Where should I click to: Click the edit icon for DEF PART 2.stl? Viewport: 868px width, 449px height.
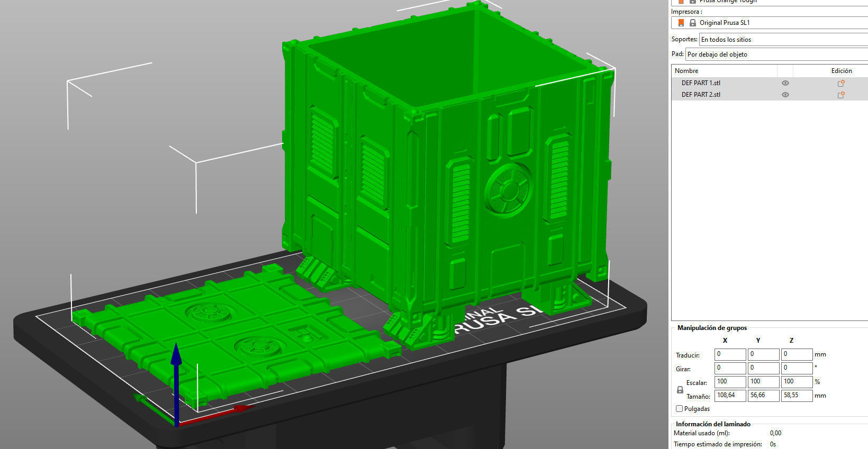[840, 95]
